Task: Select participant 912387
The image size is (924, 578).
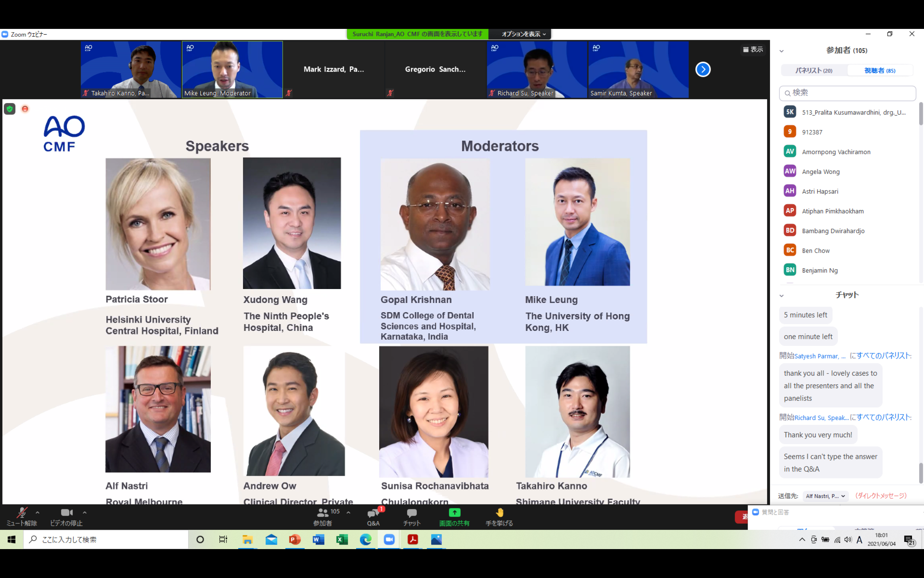Action: pyautogui.click(x=847, y=132)
